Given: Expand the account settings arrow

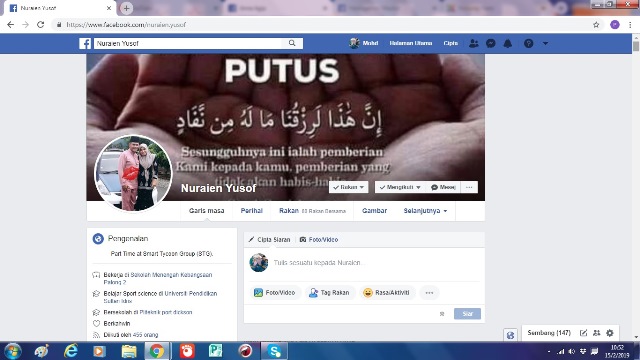Looking at the screenshot, I should 545,43.
